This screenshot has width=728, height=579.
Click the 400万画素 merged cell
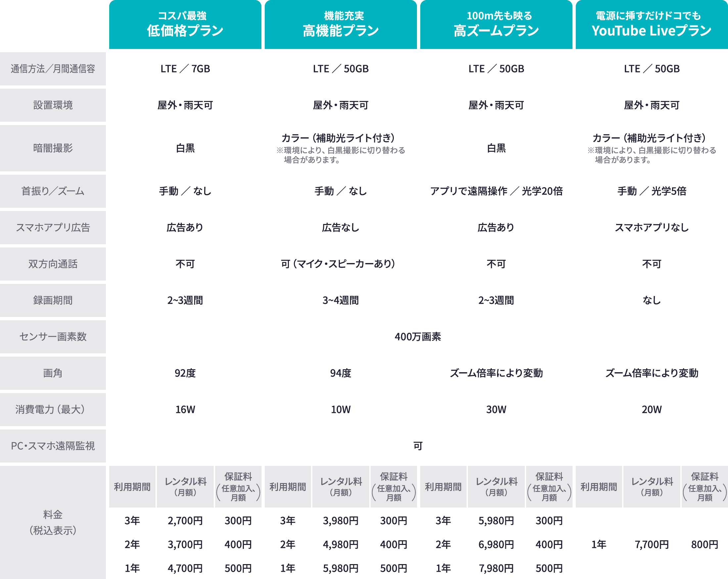tap(418, 337)
